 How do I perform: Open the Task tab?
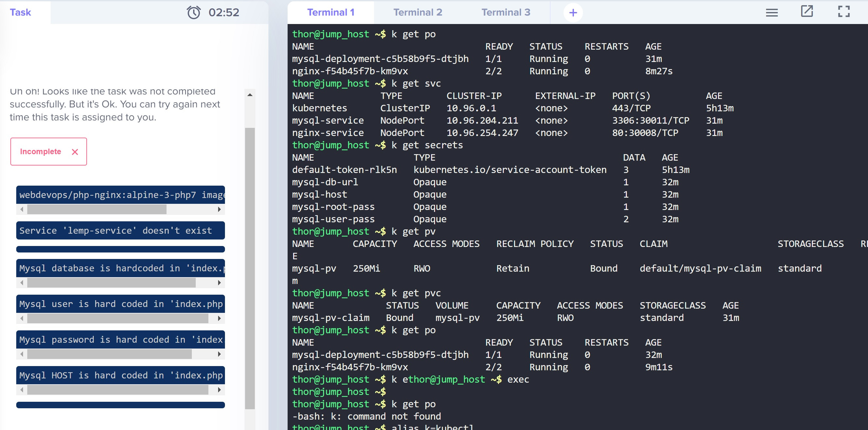click(20, 12)
